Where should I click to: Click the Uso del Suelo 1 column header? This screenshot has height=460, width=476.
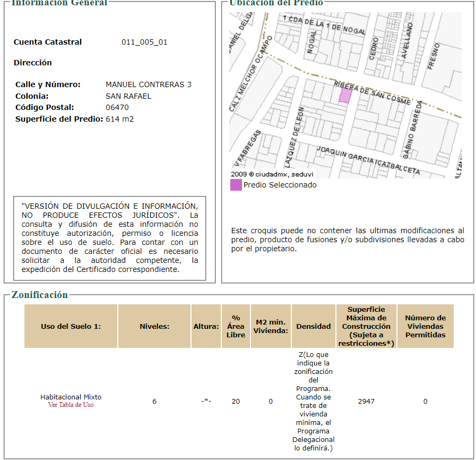(71, 326)
